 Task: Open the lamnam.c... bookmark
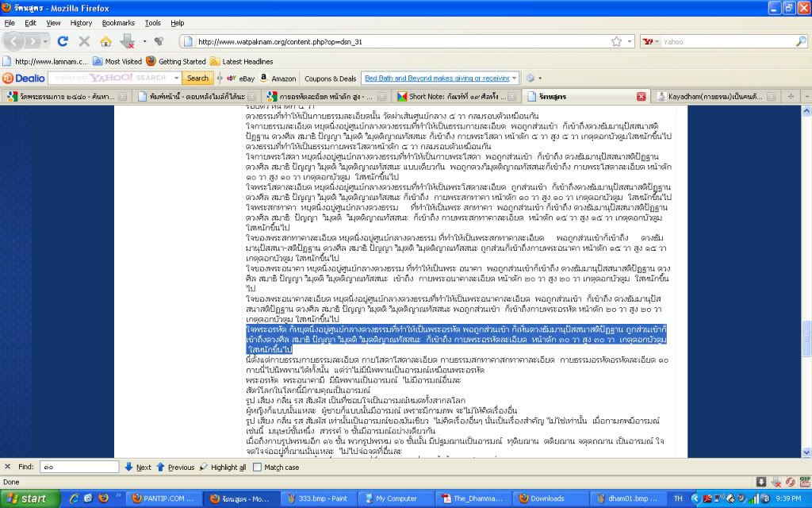[x=45, y=61]
